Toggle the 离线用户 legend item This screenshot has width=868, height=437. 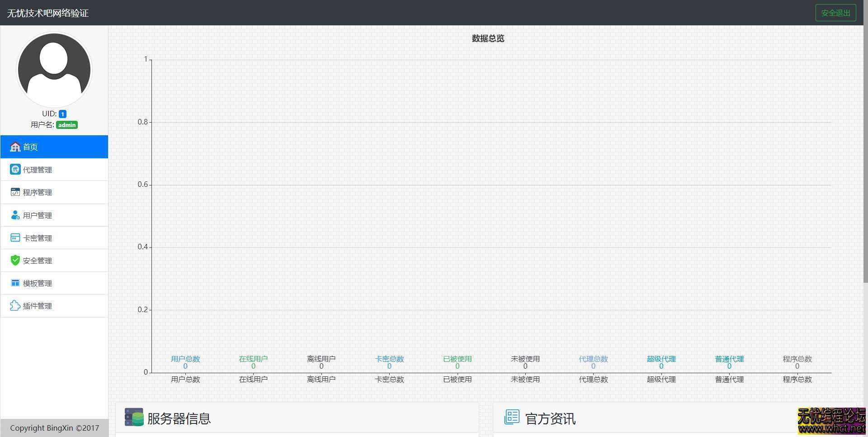(321, 359)
